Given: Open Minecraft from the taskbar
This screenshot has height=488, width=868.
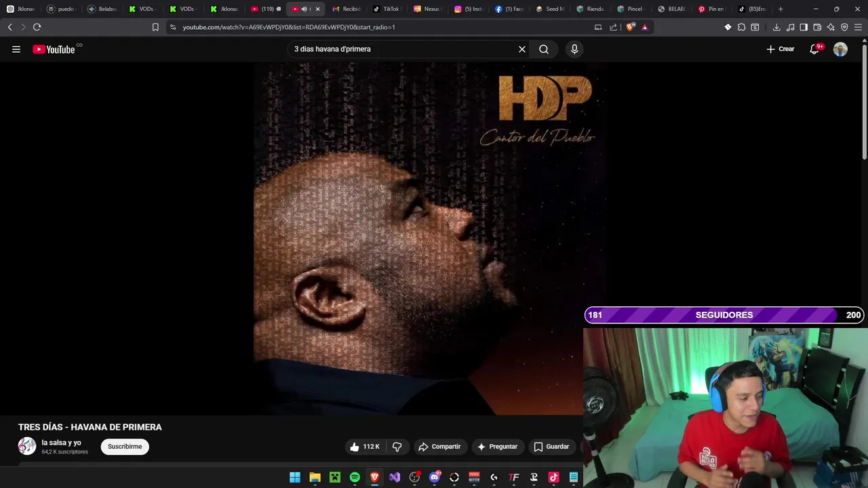Looking at the screenshot, I should click(335, 478).
